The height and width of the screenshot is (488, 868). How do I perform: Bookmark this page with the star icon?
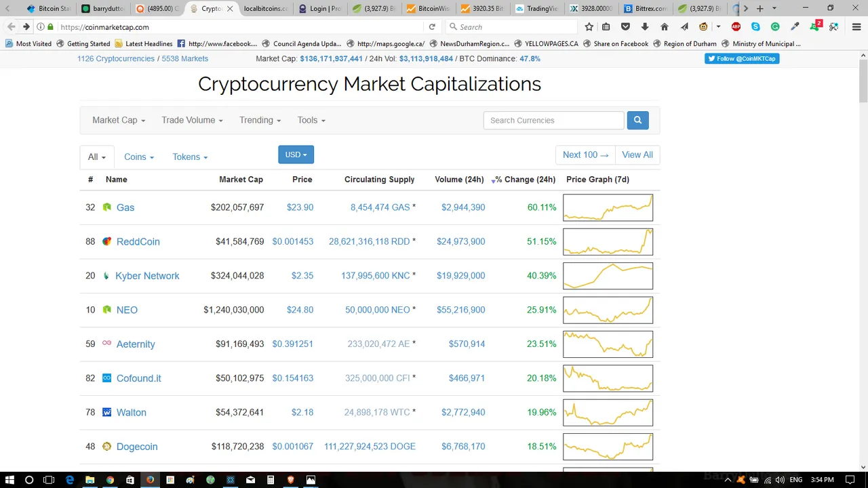tap(589, 27)
